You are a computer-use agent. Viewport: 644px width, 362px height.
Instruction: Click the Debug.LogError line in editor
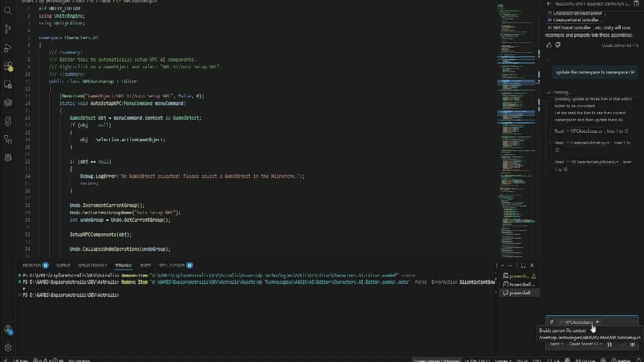192,176
